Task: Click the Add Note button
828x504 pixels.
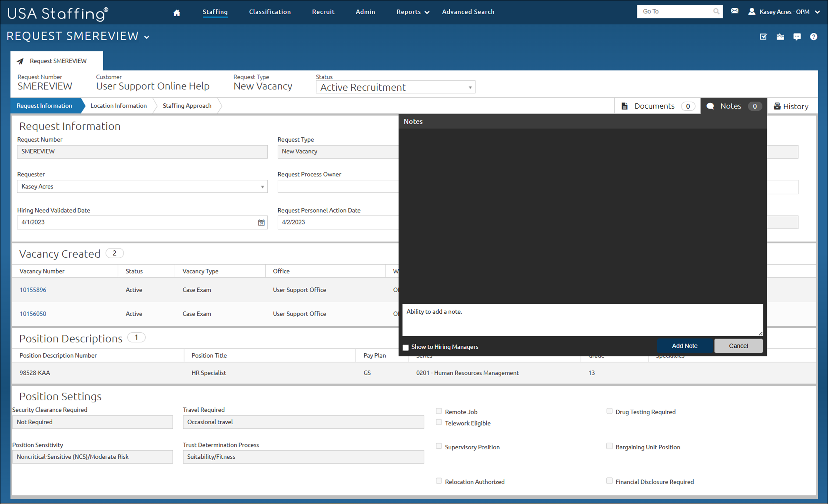Action: click(685, 346)
